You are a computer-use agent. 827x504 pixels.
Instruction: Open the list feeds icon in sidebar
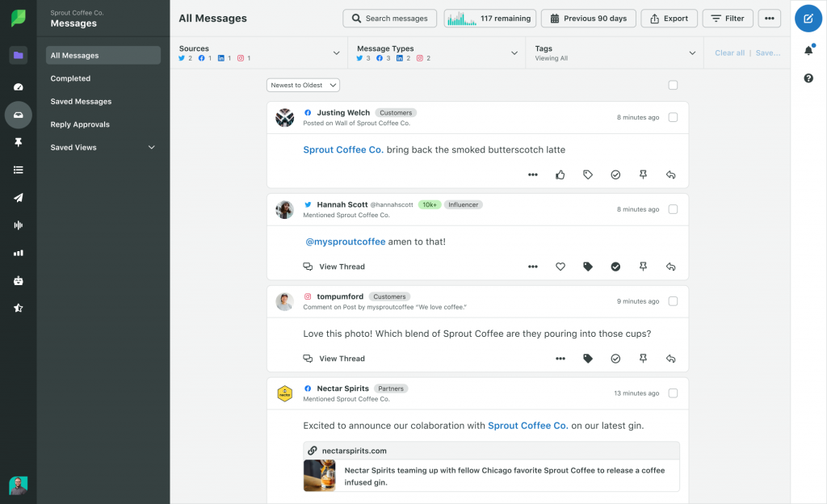tap(19, 170)
